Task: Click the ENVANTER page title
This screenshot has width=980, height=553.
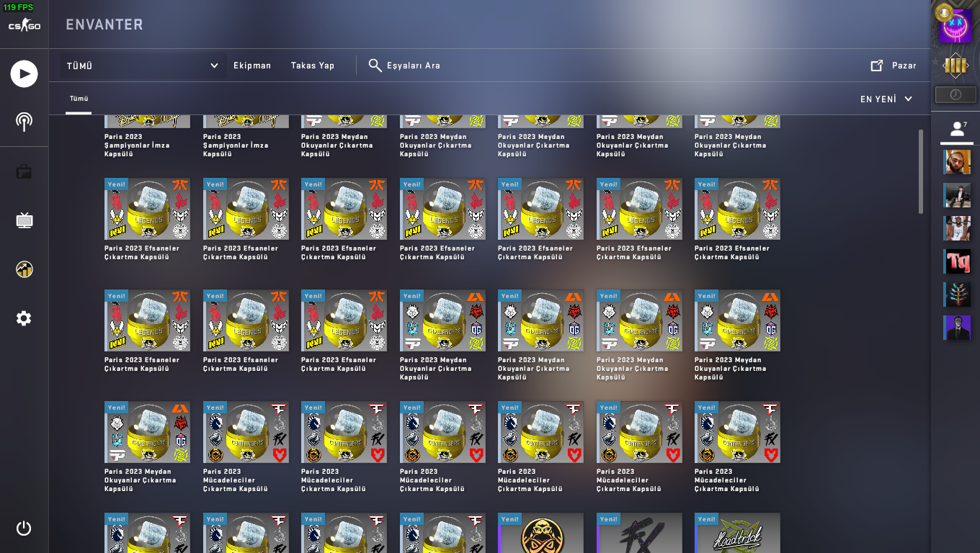Action: point(104,24)
